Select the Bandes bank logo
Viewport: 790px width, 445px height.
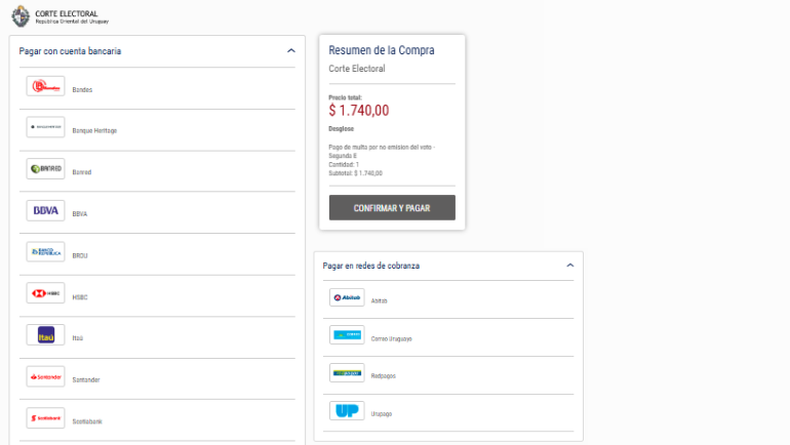45,86
